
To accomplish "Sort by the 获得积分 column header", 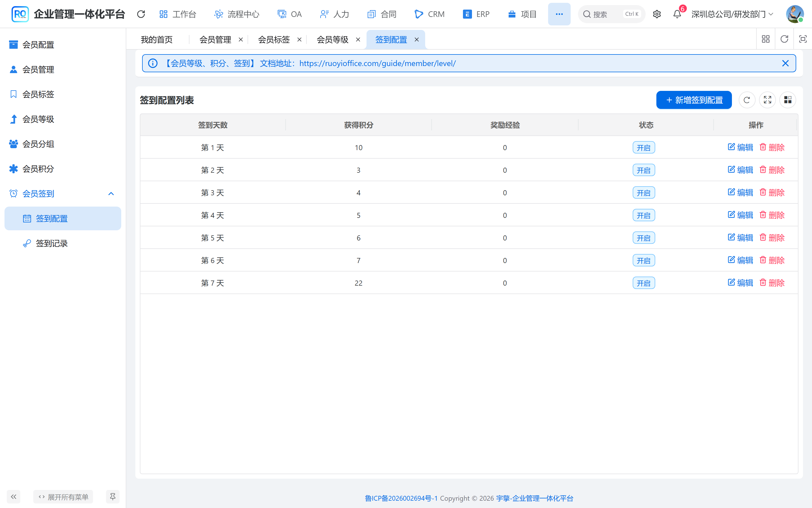I will [359, 125].
